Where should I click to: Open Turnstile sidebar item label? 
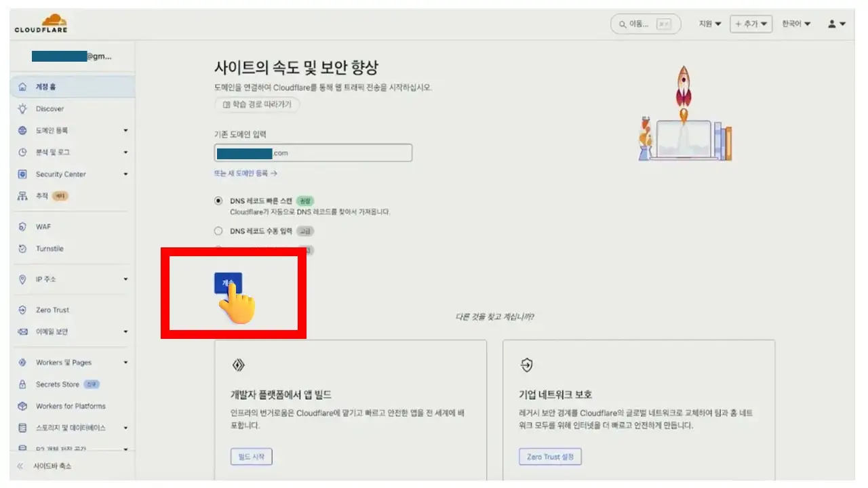50,249
